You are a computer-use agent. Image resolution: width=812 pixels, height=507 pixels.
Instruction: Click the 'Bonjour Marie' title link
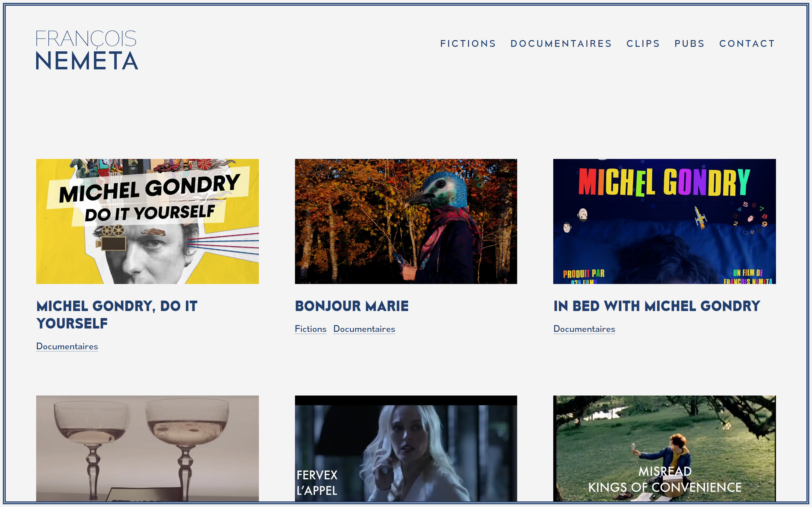(352, 306)
